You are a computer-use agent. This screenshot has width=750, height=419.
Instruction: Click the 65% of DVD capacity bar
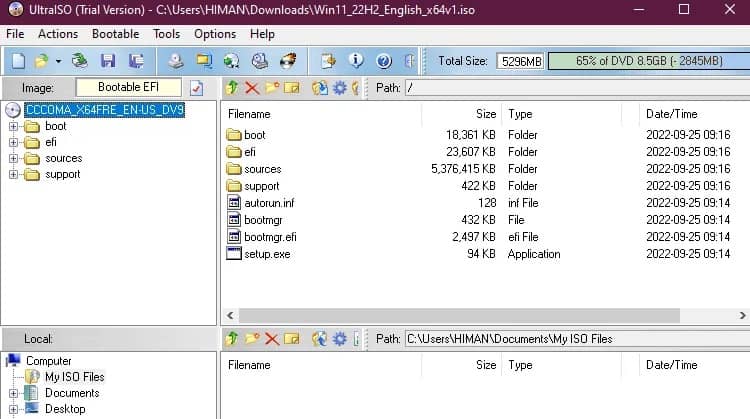649,61
